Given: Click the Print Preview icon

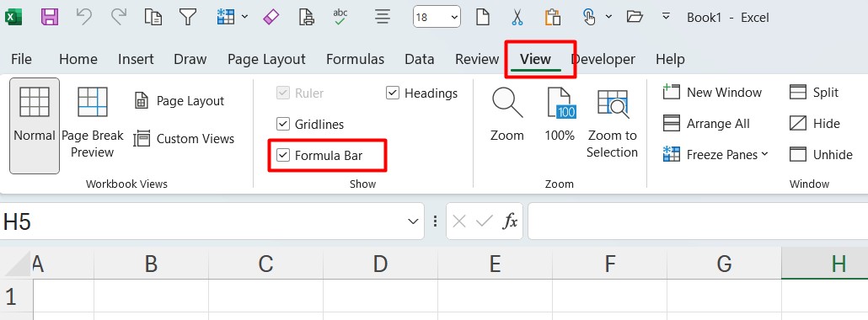Looking at the screenshot, I should (306, 17).
